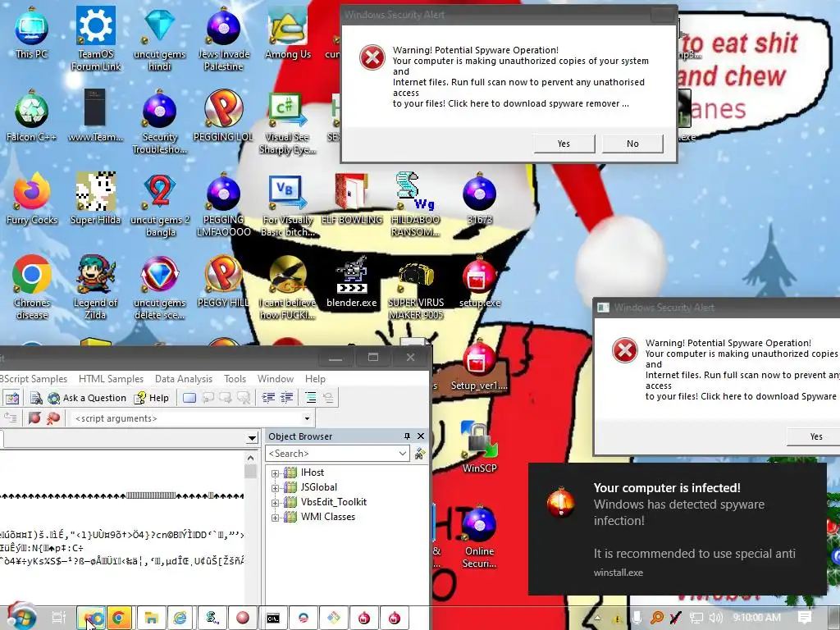Click the blue comment box toolbar icon
The height and width of the screenshot is (630, 840).
pos(189,398)
